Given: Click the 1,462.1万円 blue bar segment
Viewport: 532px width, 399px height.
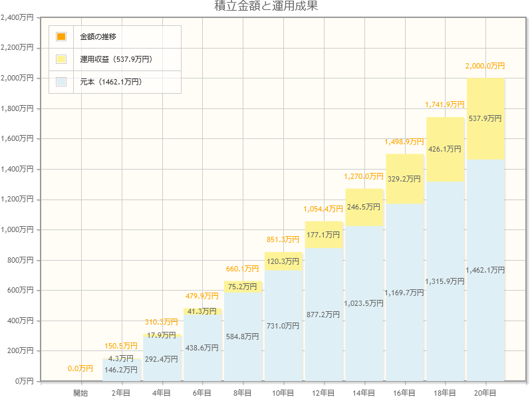Looking at the screenshot, I should click(485, 270).
